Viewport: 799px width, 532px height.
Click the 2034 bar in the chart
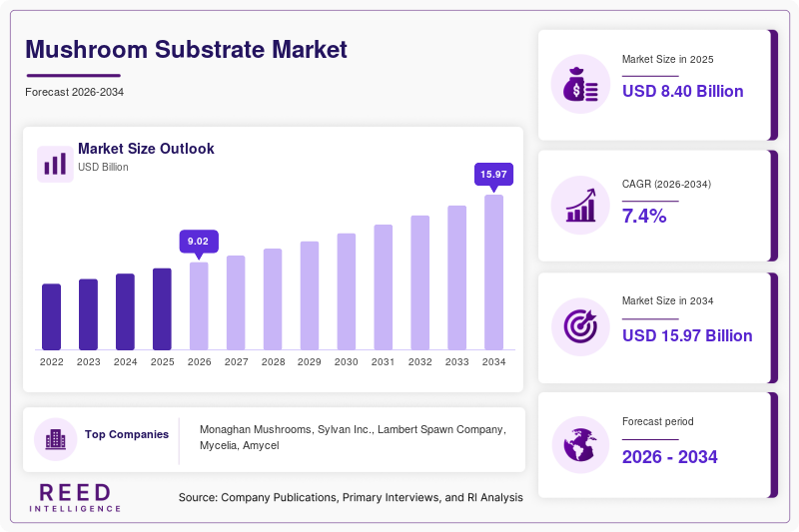coord(493,272)
